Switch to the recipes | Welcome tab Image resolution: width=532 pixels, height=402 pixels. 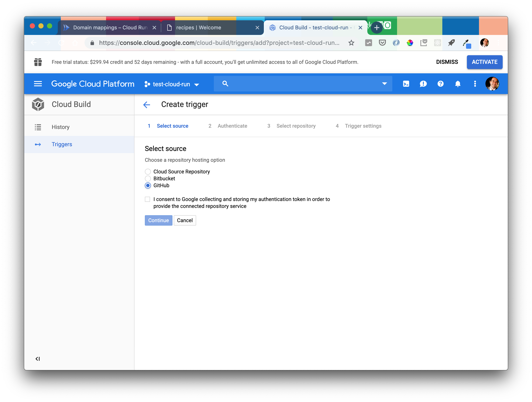point(199,27)
